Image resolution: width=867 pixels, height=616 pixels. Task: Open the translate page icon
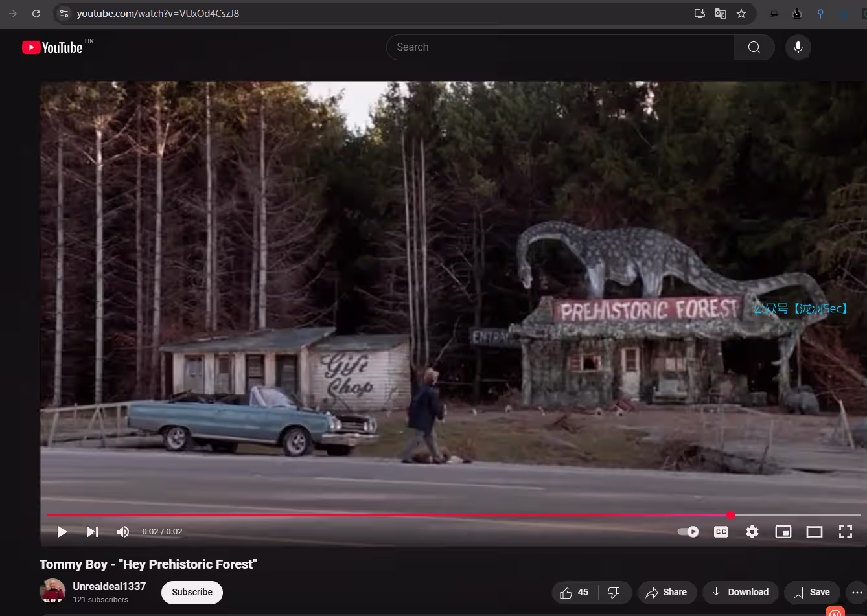click(721, 14)
